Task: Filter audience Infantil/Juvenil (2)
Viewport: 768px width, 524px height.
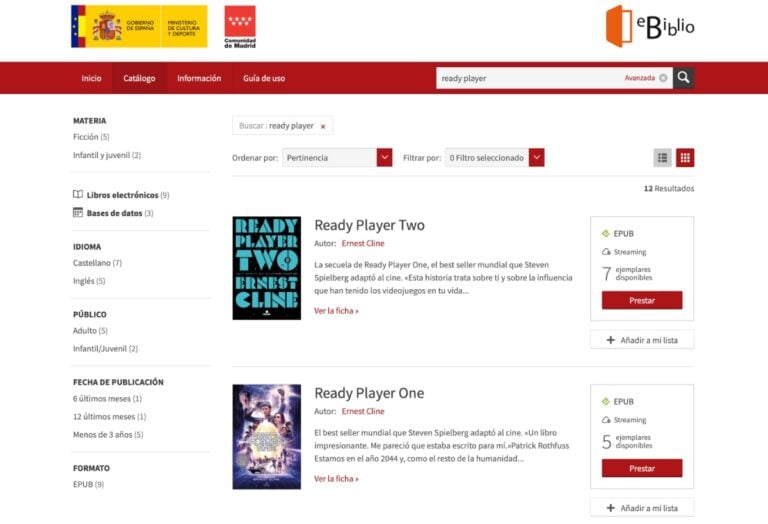Action: (105, 349)
